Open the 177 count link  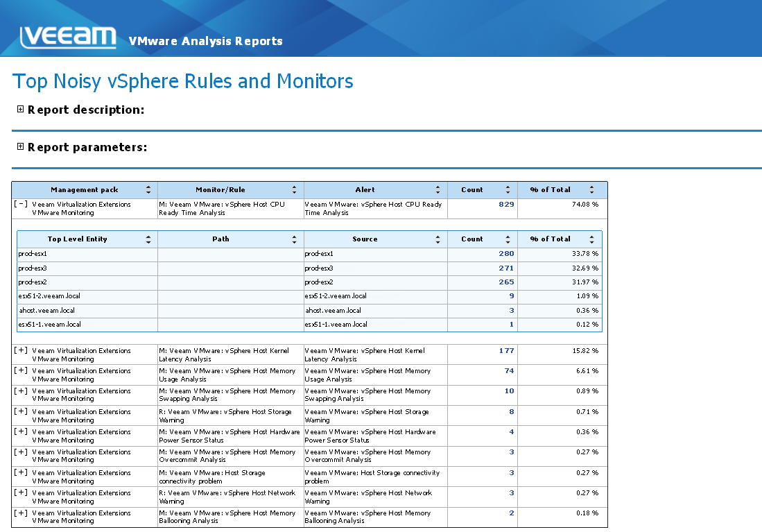click(506, 350)
